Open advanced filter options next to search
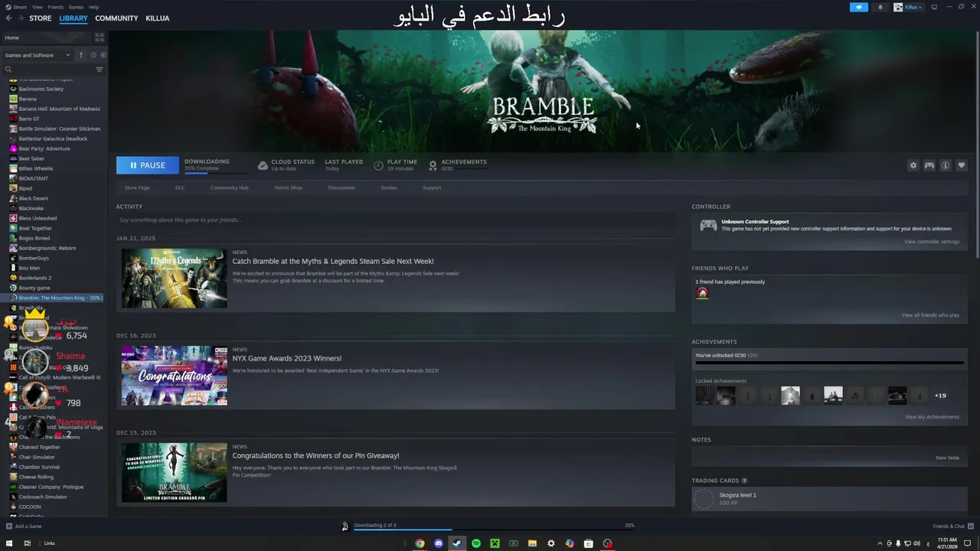 100,70
